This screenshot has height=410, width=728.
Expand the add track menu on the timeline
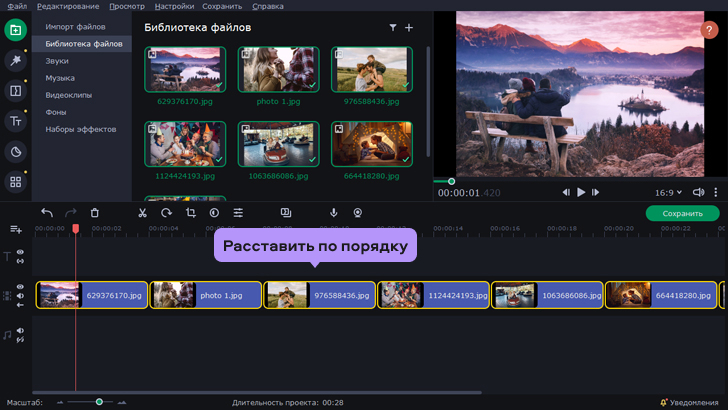tap(15, 229)
